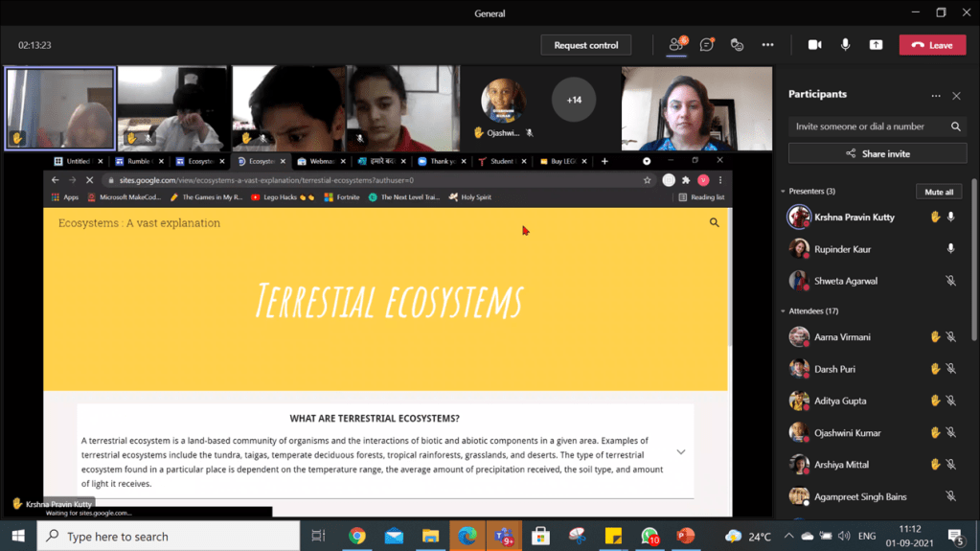
Task: Toggle the participants list button
Action: click(676, 45)
